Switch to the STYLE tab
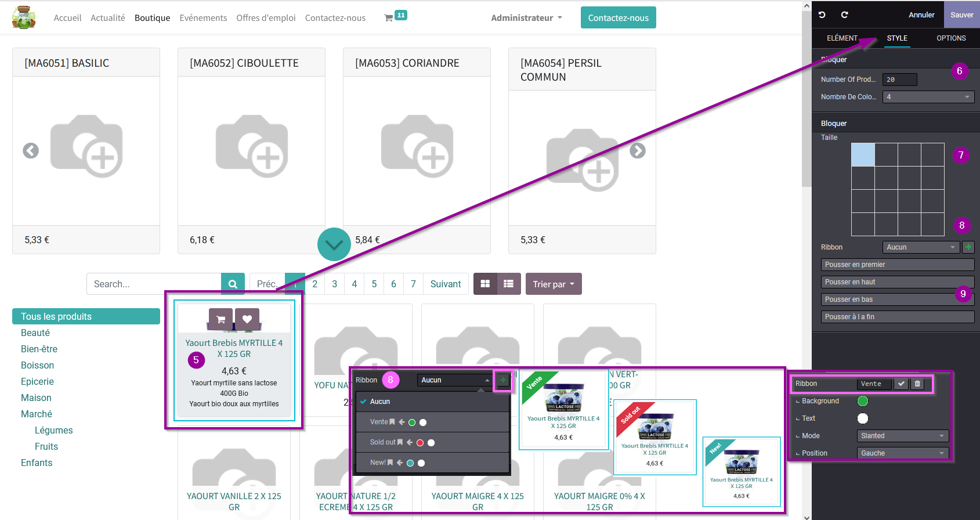 click(x=897, y=38)
